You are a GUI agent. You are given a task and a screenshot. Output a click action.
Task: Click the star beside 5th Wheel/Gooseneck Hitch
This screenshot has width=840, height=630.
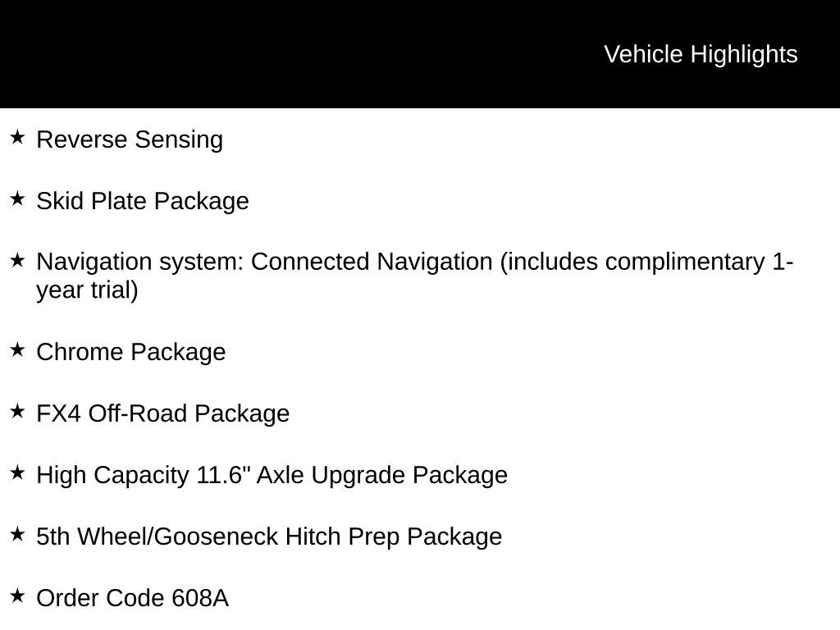click(x=17, y=534)
